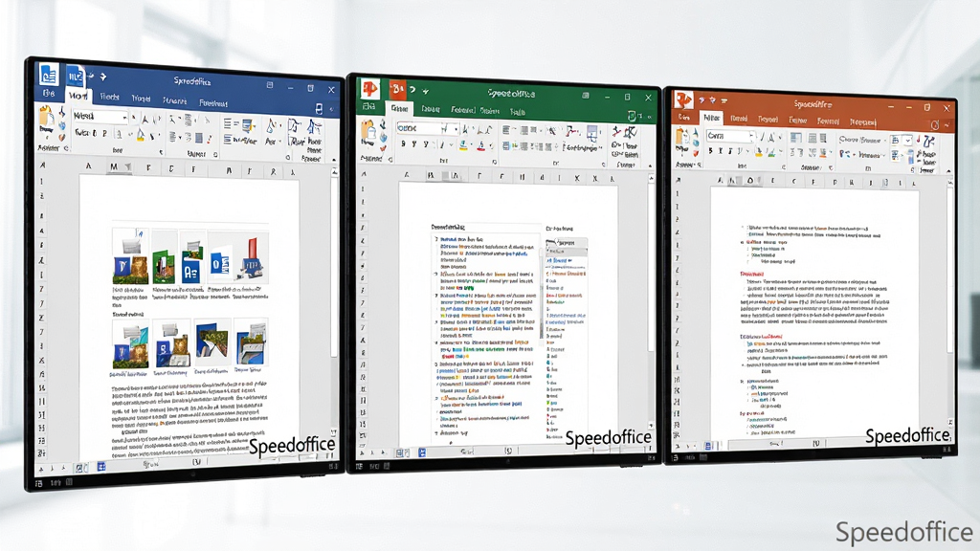The height and width of the screenshot is (551, 980).
Task: Click the yellow highlighter icon in the blue window's ribbon
Action: click(141, 134)
